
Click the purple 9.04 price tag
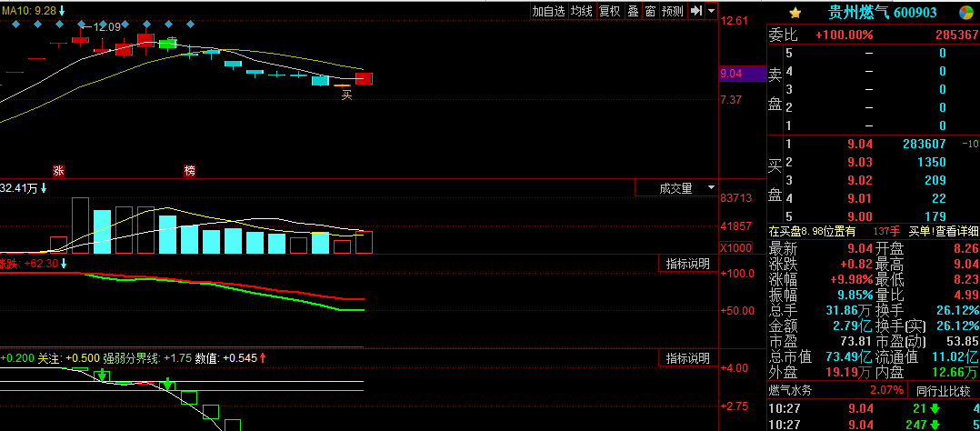pyautogui.click(x=743, y=74)
